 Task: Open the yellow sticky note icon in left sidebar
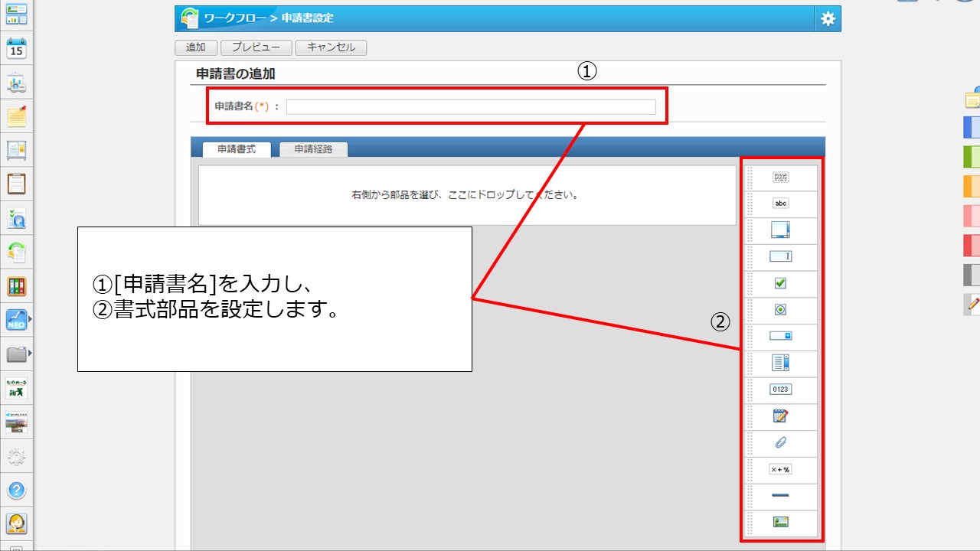pos(17,116)
